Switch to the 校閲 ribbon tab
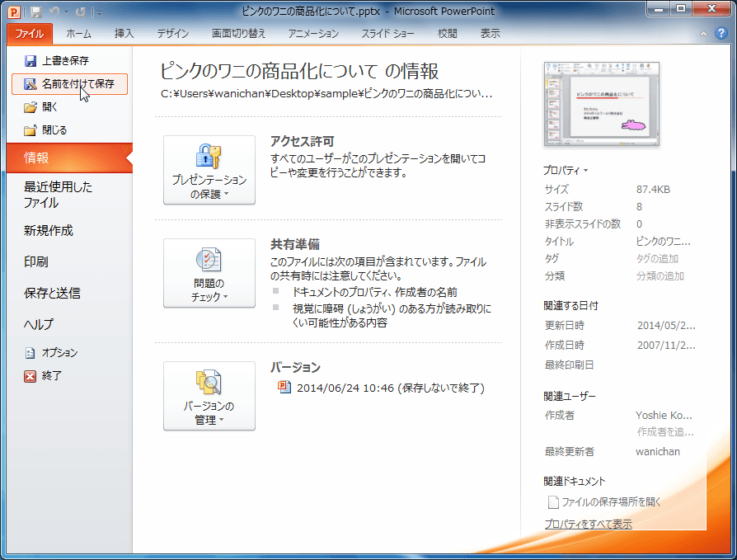The width and height of the screenshot is (737, 560). click(448, 34)
